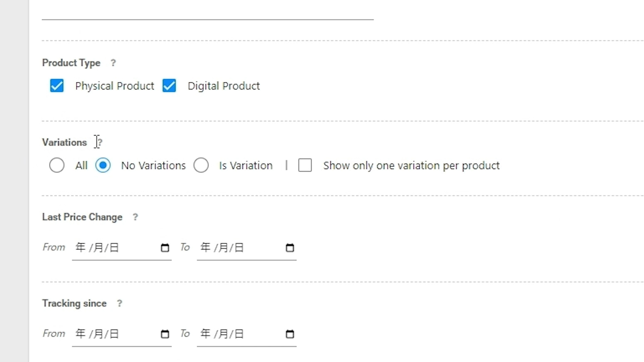Image resolution: width=644 pixels, height=362 pixels.
Task: Select the No Variations radio option
Action: pos(103,166)
